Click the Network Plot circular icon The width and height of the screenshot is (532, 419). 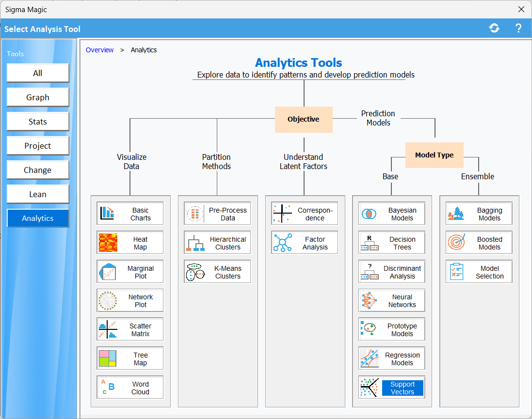tap(108, 301)
